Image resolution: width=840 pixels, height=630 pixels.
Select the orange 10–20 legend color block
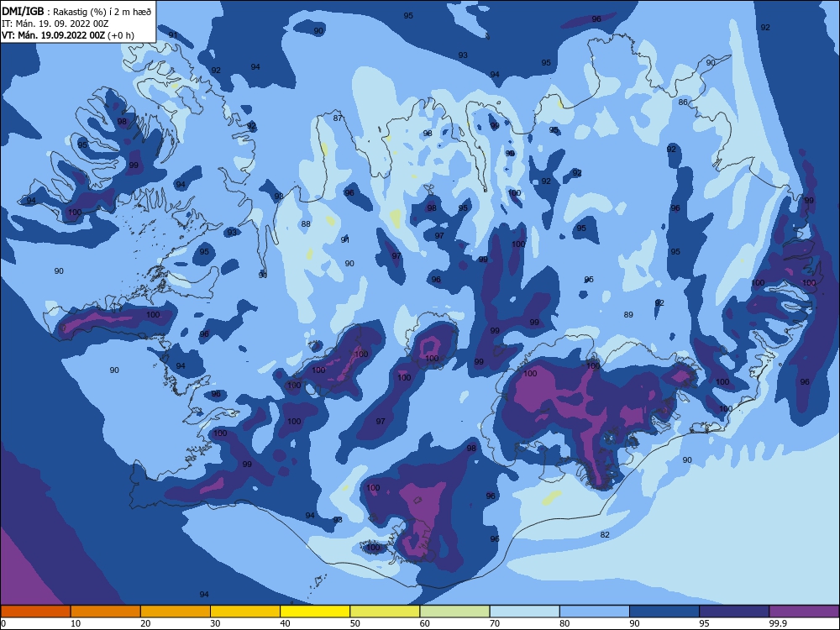tap(106, 612)
